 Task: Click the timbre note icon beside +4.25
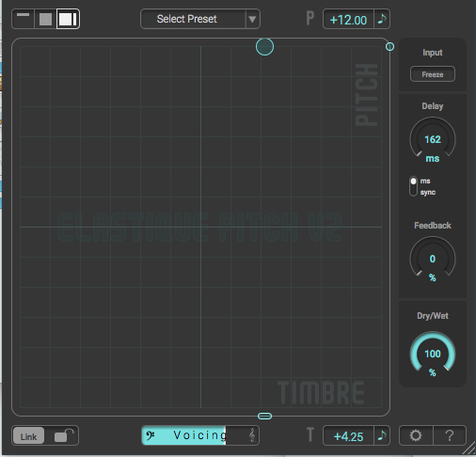382,435
